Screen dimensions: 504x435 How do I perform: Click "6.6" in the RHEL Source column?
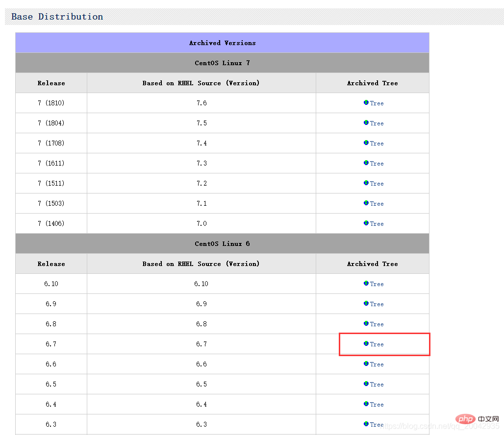[x=202, y=364]
